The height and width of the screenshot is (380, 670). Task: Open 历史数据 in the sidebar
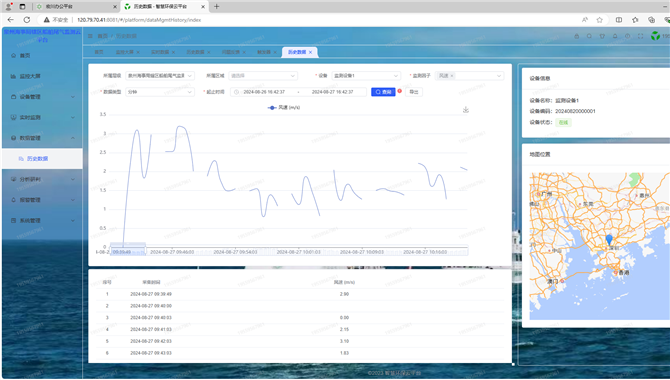coord(42,159)
